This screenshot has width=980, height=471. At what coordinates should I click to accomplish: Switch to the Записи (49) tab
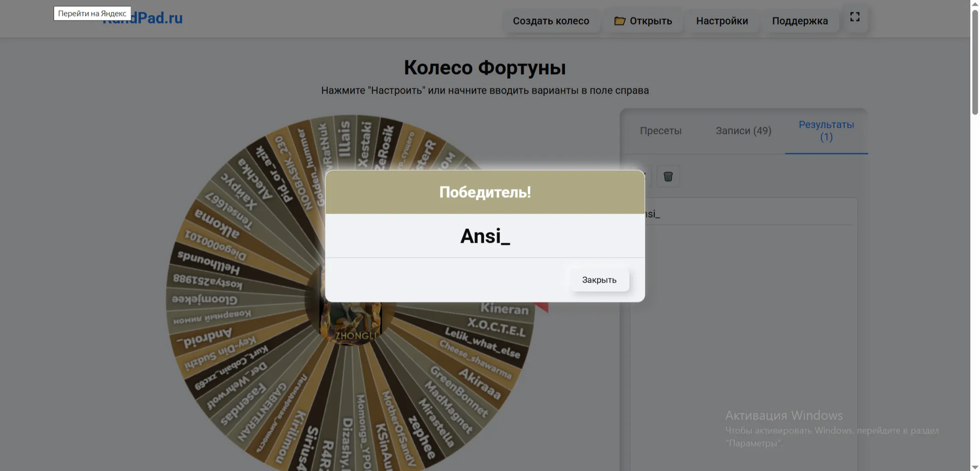pos(743,130)
